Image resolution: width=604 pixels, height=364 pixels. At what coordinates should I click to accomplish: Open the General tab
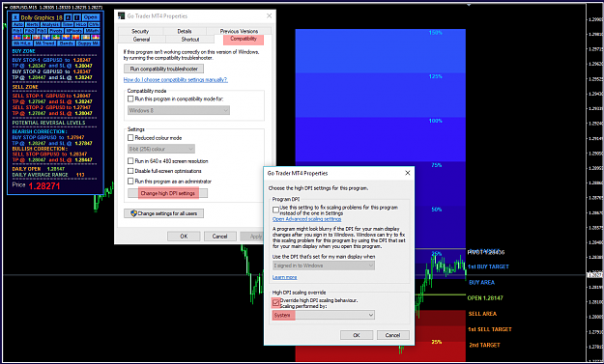pyautogui.click(x=141, y=40)
